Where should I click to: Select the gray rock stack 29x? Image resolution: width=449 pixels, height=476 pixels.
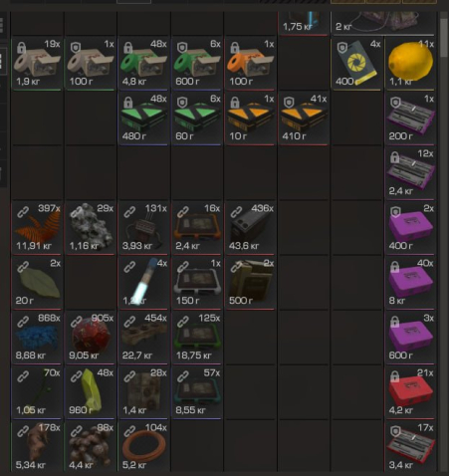[91, 228]
